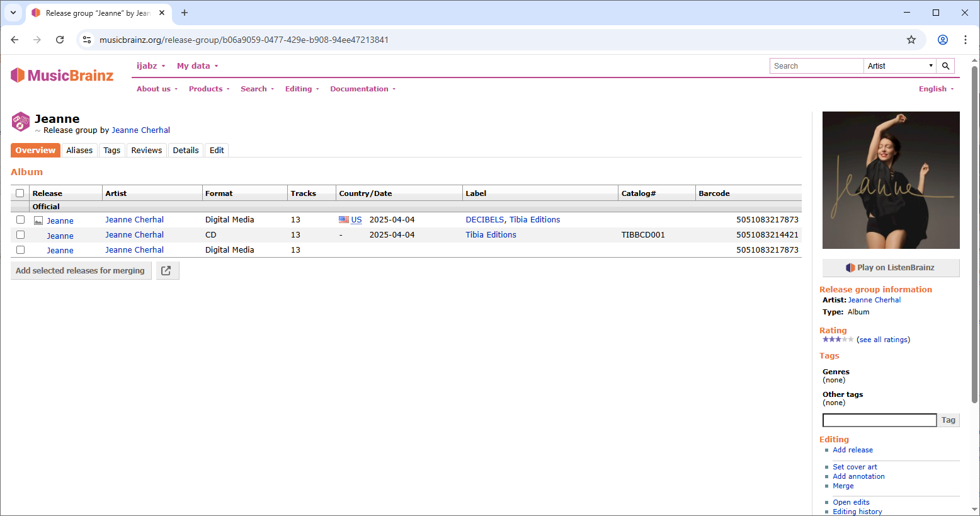
Task: Click catalog number TIBBCD001
Action: coord(643,235)
